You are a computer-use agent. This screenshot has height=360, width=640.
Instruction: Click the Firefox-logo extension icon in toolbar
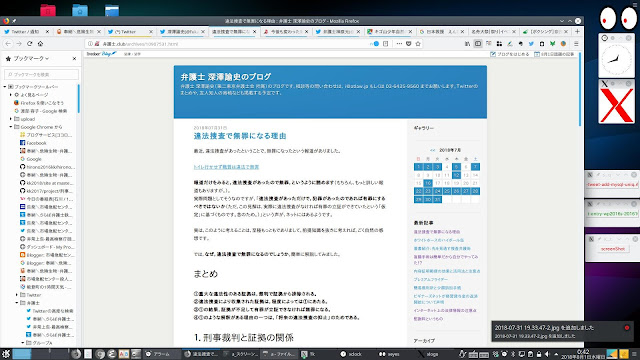(563, 44)
